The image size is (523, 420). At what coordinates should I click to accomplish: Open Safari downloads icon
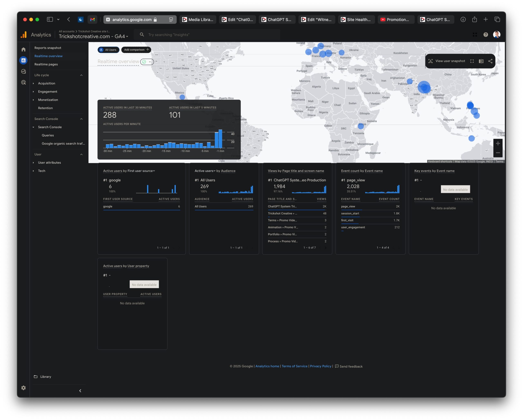[x=463, y=20]
